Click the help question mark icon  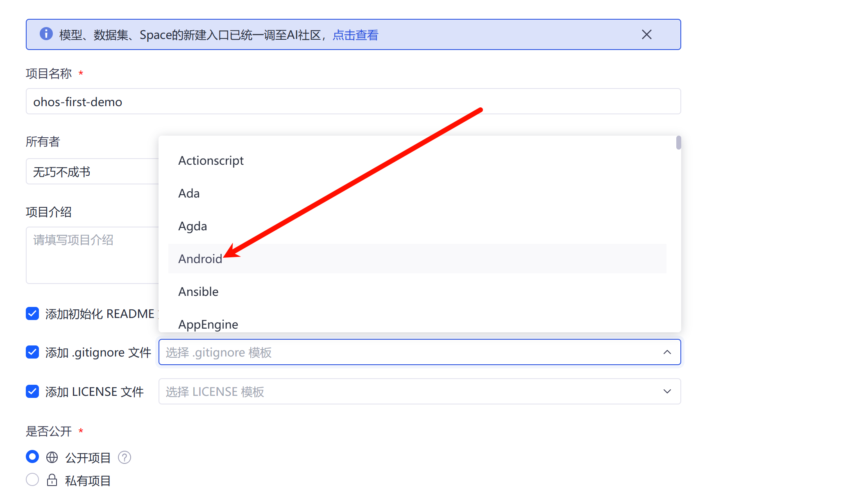124,457
